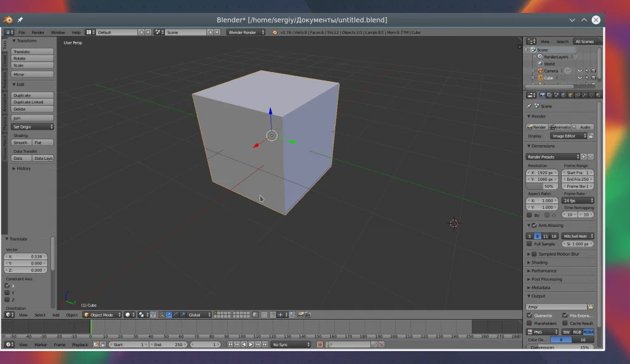This screenshot has width=630, height=364.
Task: Click the add render preset plus icon
Action: 584,157
